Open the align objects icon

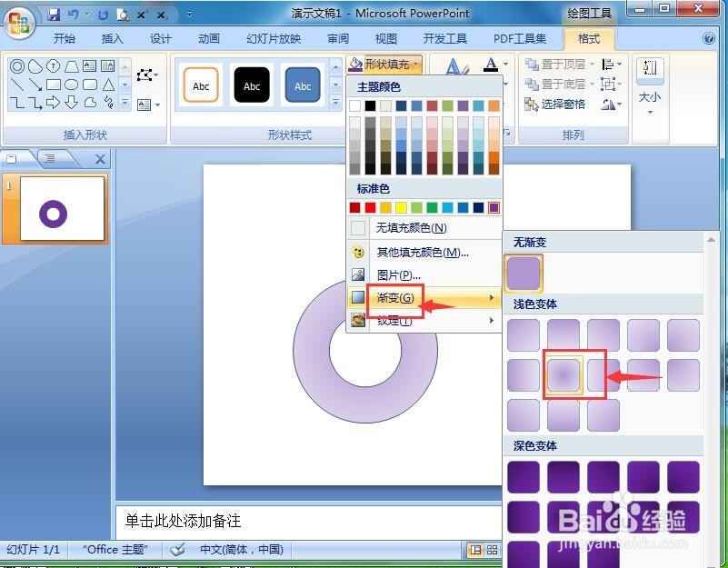(x=607, y=65)
